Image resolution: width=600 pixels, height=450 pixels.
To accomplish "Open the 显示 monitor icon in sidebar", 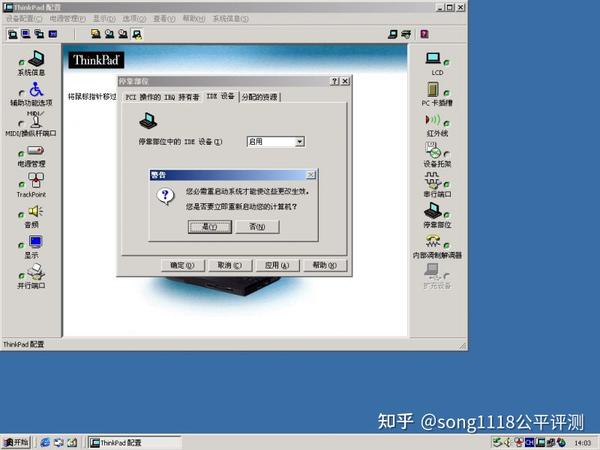I will pos(36,242).
